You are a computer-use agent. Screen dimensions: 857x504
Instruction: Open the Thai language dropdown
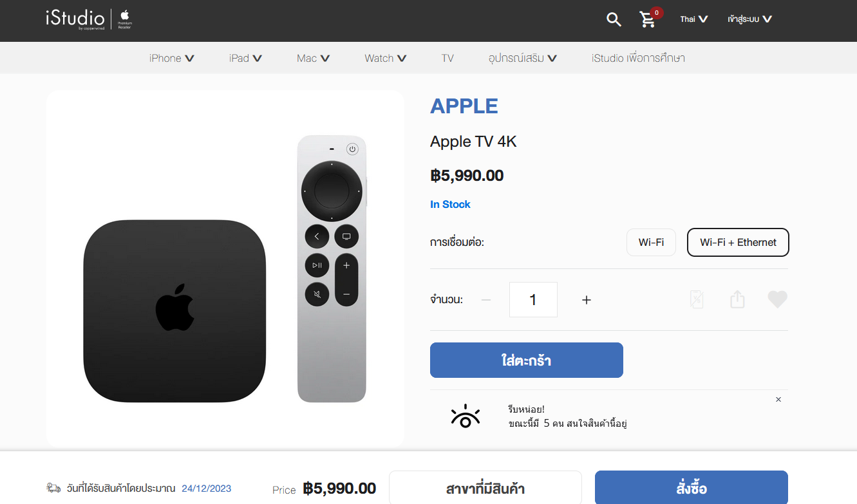(x=694, y=19)
